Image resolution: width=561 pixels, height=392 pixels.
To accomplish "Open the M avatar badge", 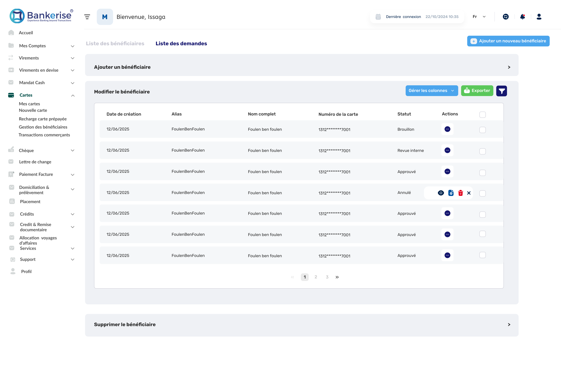I will pyautogui.click(x=105, y=17).
